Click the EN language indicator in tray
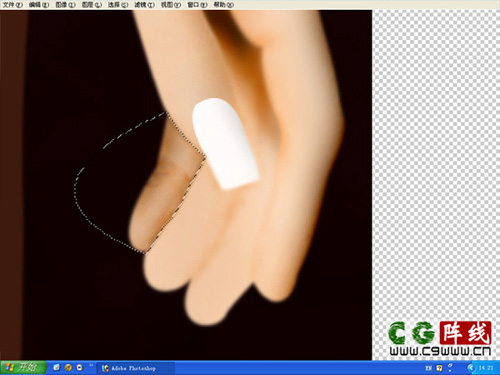The image size is (500, 375). click(x=429, y=368)
